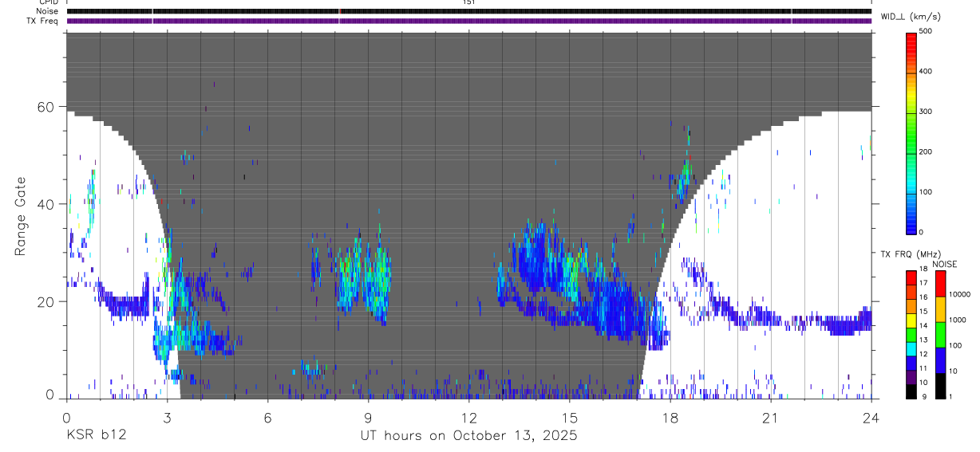The image size is (980, 452).
Task: Click the CPID value '151' at top
Action: pos(468,2)
